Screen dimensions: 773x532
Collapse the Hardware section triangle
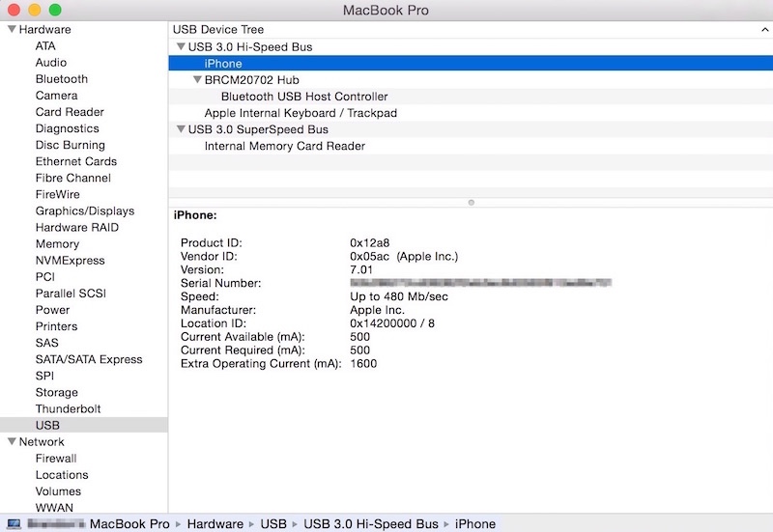point(12,29)
